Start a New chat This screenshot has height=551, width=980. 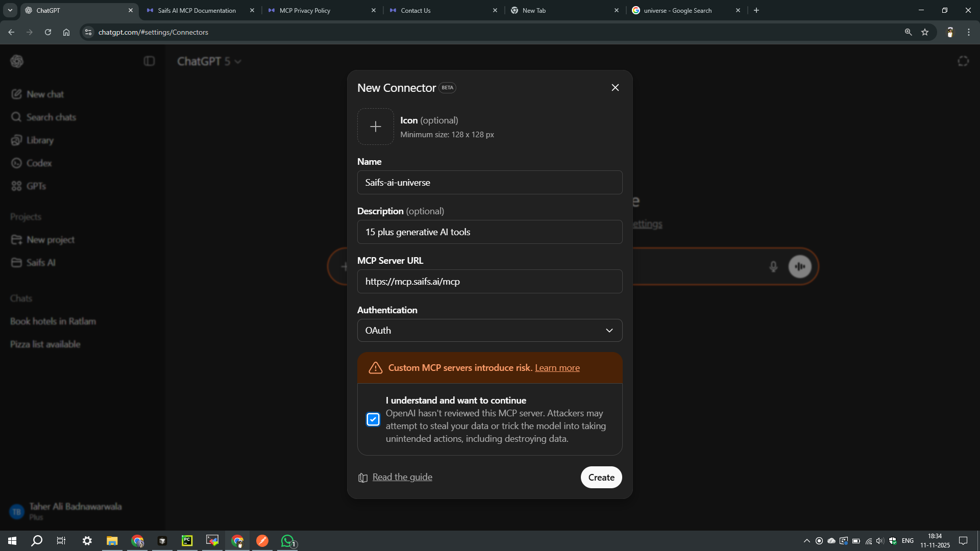45,94
